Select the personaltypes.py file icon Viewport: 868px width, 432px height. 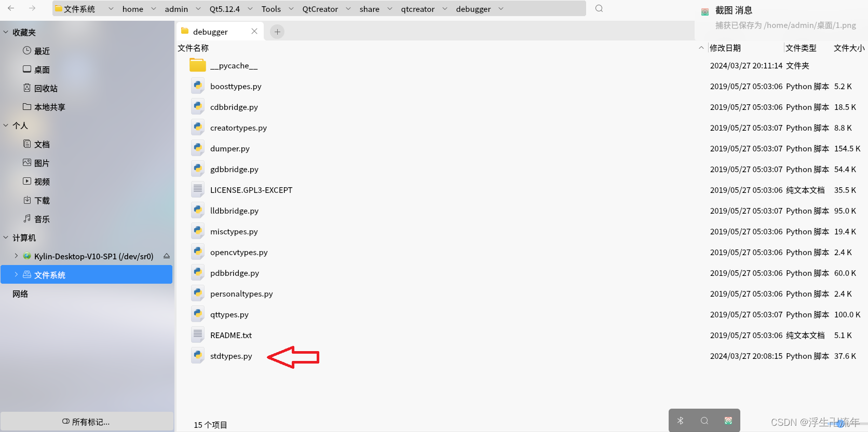198,294
